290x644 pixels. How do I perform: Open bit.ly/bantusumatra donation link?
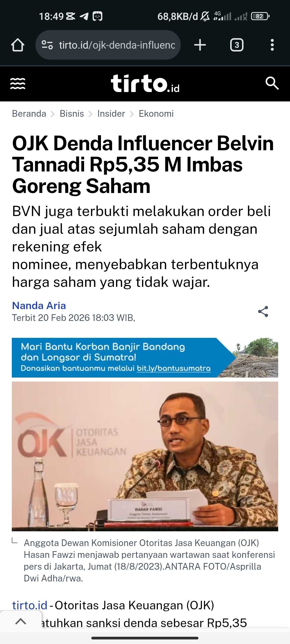pos(174,368)
